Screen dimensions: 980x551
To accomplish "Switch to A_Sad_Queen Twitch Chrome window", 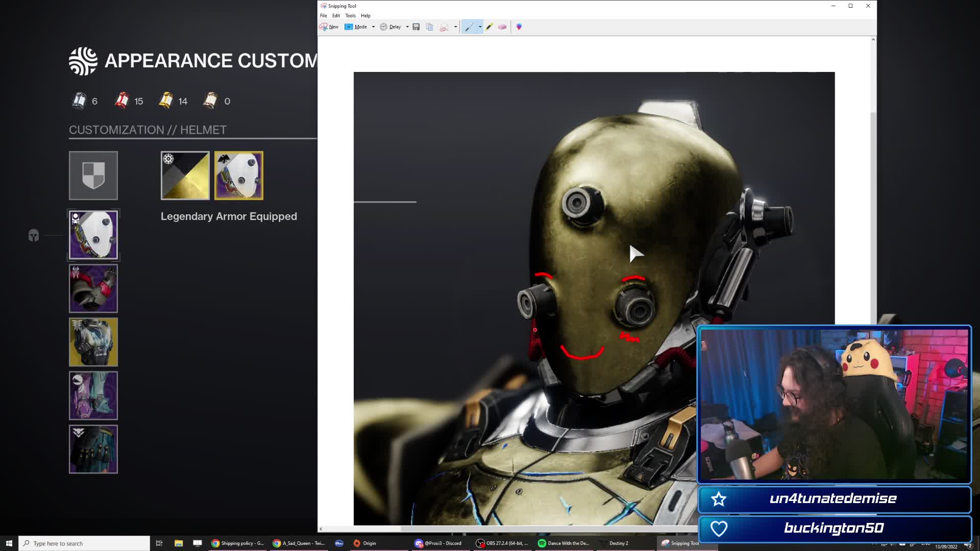I will tap(300, 543).
